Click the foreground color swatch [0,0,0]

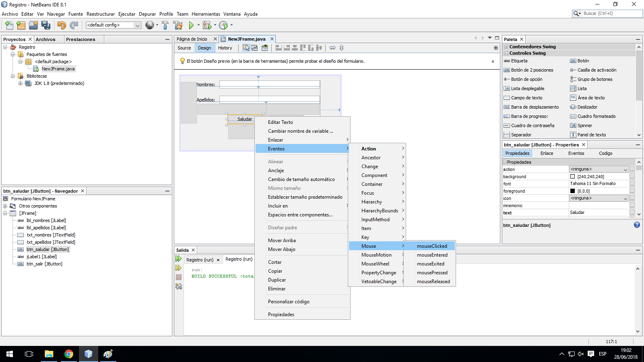click(573, 191)
